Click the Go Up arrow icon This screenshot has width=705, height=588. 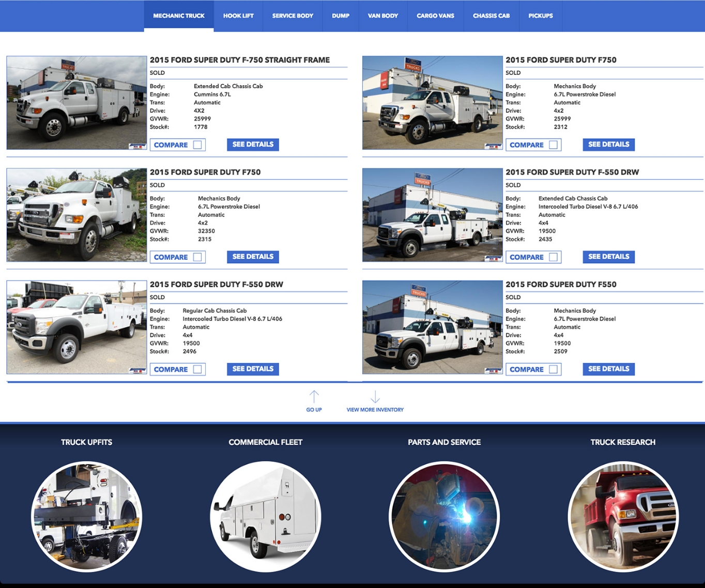click(x=314, y=396)
